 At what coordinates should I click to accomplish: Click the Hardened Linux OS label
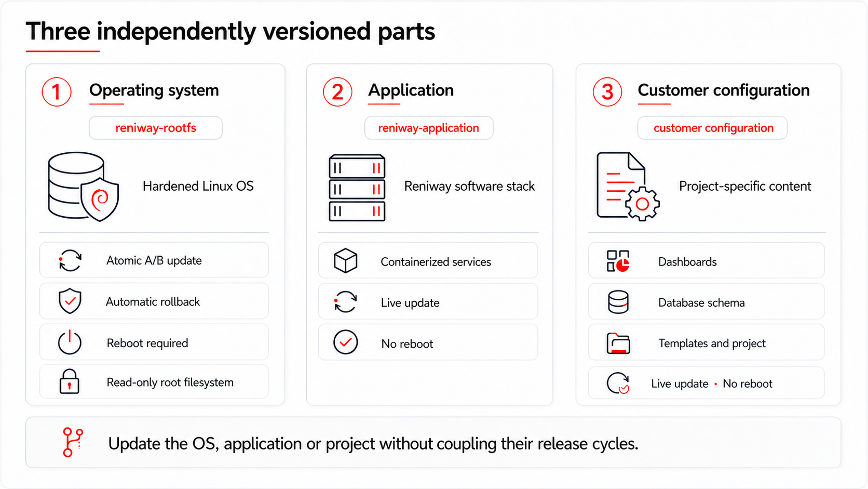(x=198, y=186)
